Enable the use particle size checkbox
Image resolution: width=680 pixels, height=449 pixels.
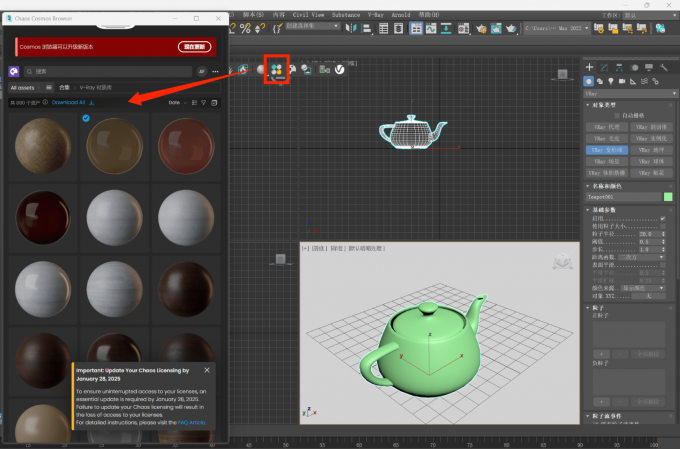click(x=663, y=226)
